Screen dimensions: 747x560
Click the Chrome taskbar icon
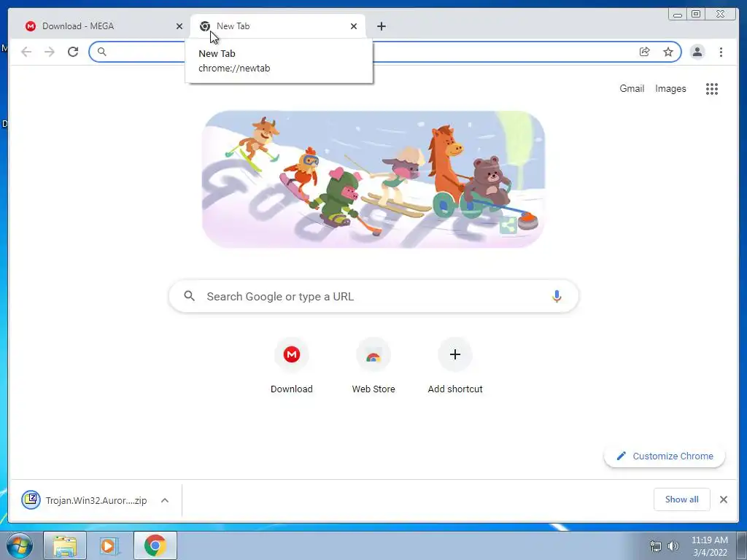[x=155, y=545]
